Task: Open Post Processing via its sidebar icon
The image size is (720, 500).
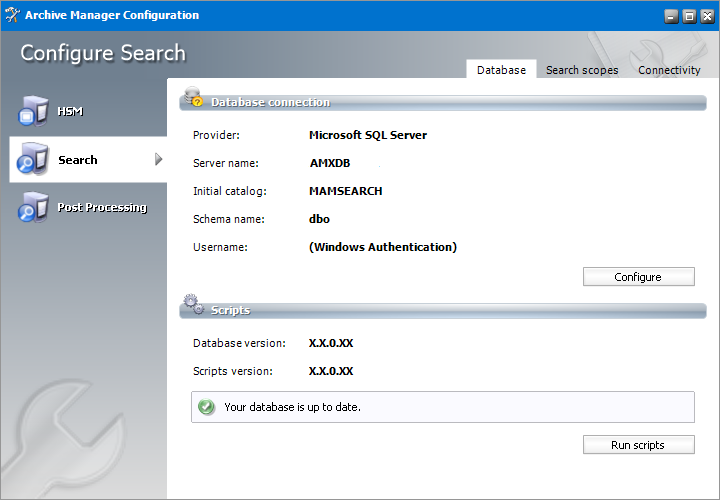Action: click(x=32, y=207)
